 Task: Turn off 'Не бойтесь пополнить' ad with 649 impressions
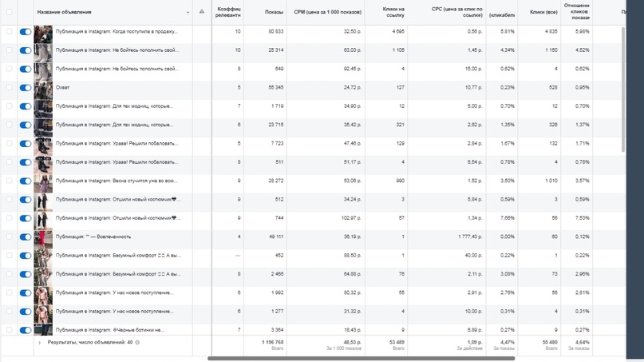point(25,69)
